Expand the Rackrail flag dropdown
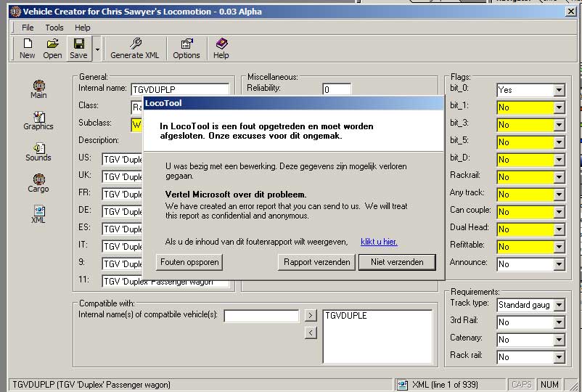 (x=559, y=177)
